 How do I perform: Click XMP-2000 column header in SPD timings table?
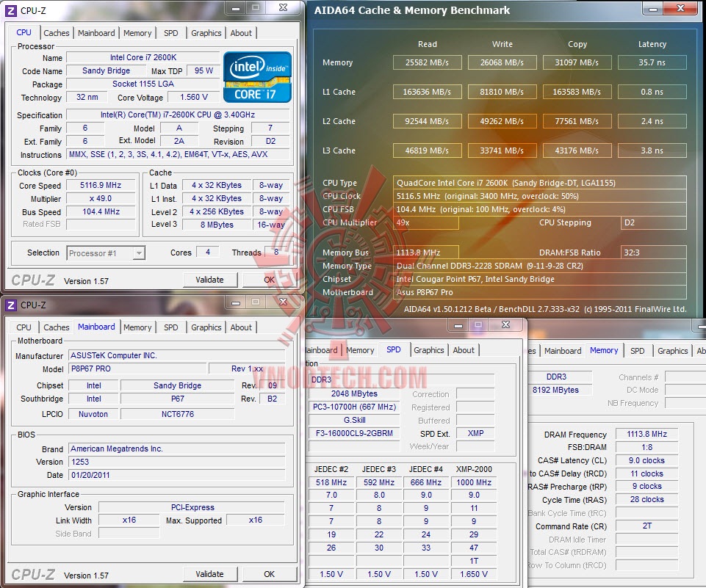(474, 469)
